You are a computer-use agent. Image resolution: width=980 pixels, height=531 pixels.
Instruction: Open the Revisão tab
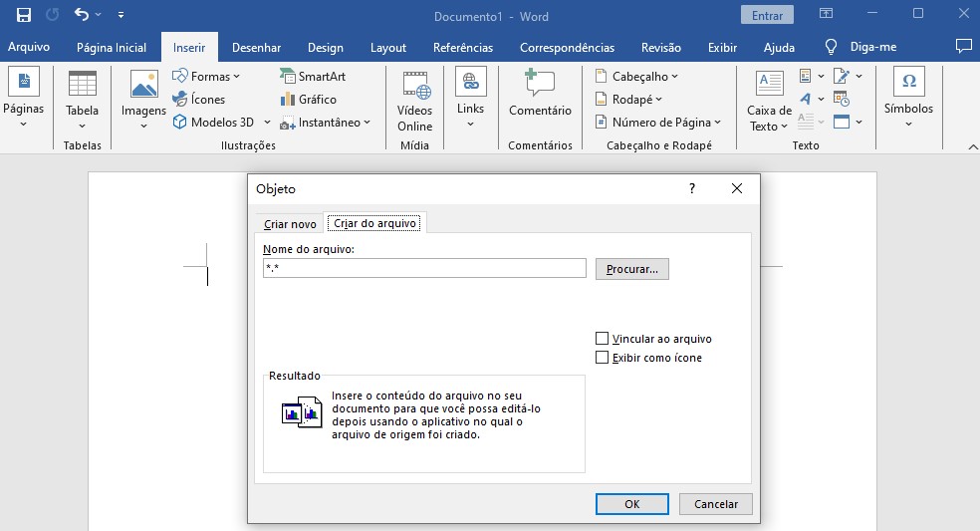(661, 48)
